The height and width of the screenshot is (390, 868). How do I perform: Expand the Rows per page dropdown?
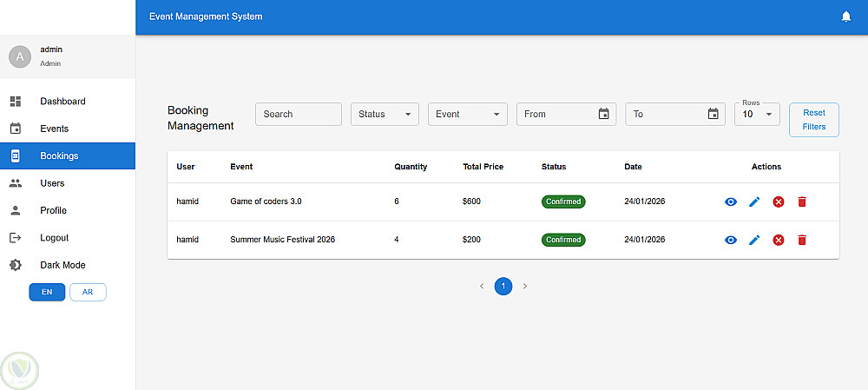(x=757, y=114)
